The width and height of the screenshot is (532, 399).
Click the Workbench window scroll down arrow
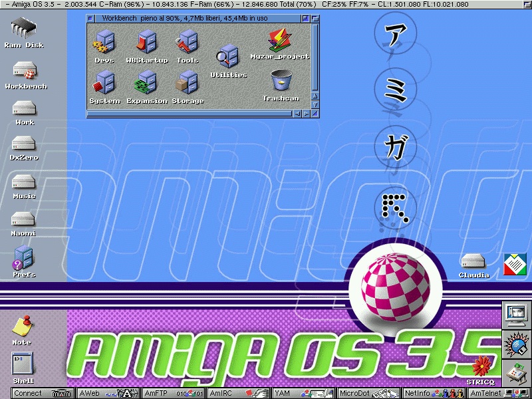point(315,104)
